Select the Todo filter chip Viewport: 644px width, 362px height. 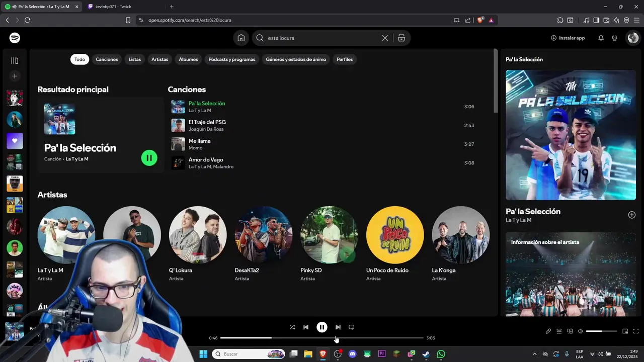(80, 59)
